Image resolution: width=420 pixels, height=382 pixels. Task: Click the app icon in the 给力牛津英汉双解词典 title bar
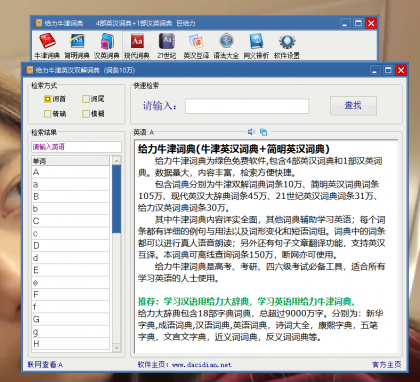tap(30, 70)
